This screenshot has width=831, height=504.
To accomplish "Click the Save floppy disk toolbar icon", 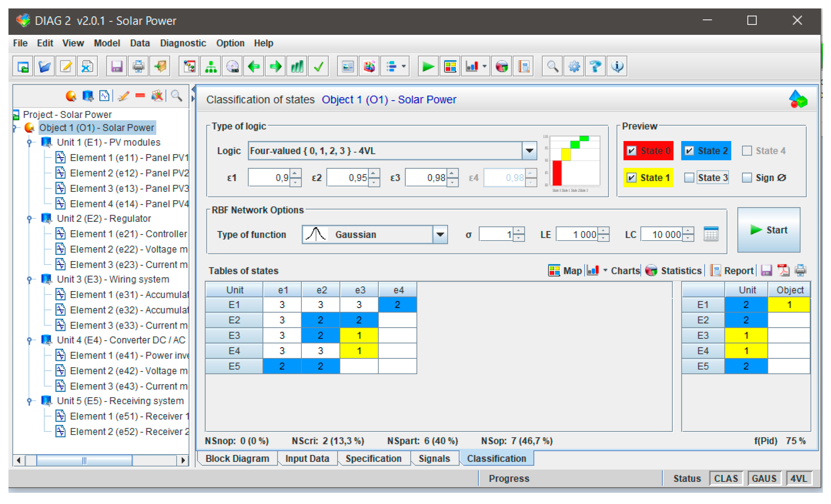I will [117, 66].
